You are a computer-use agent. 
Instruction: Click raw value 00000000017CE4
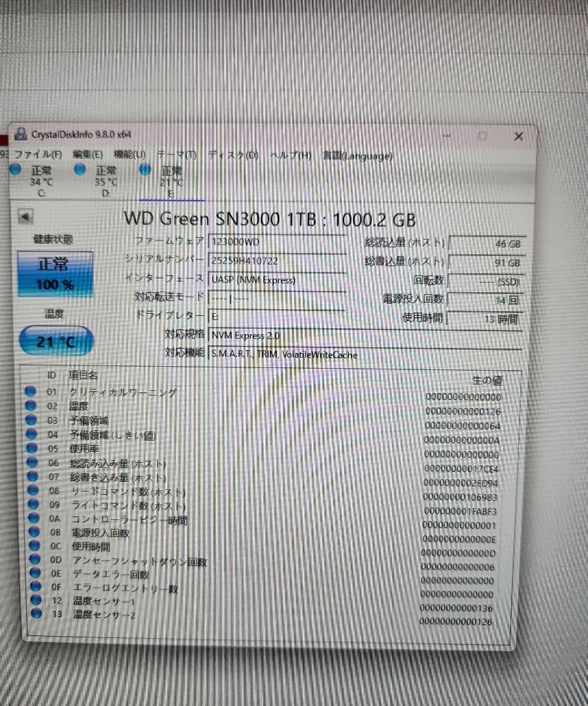[x=462, y=469]
